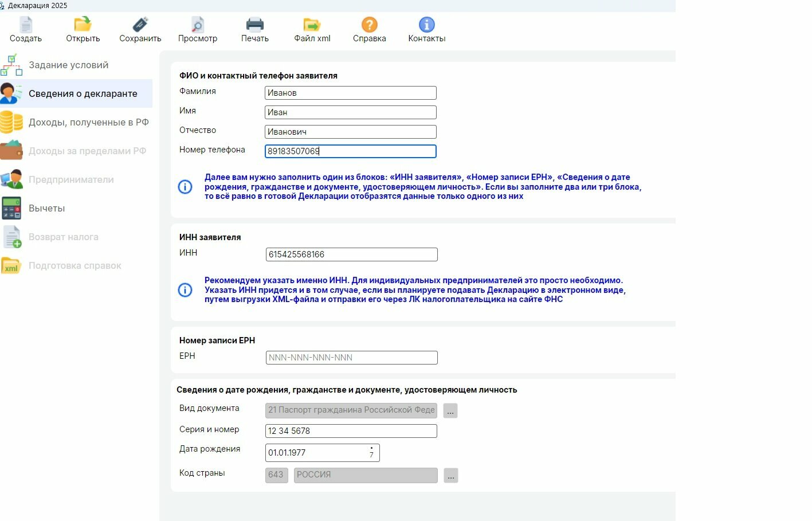Click the heading ФИО и контактный телефон заявителя
Viewport: 812px width, 521px height.
[x=258, y=76]
